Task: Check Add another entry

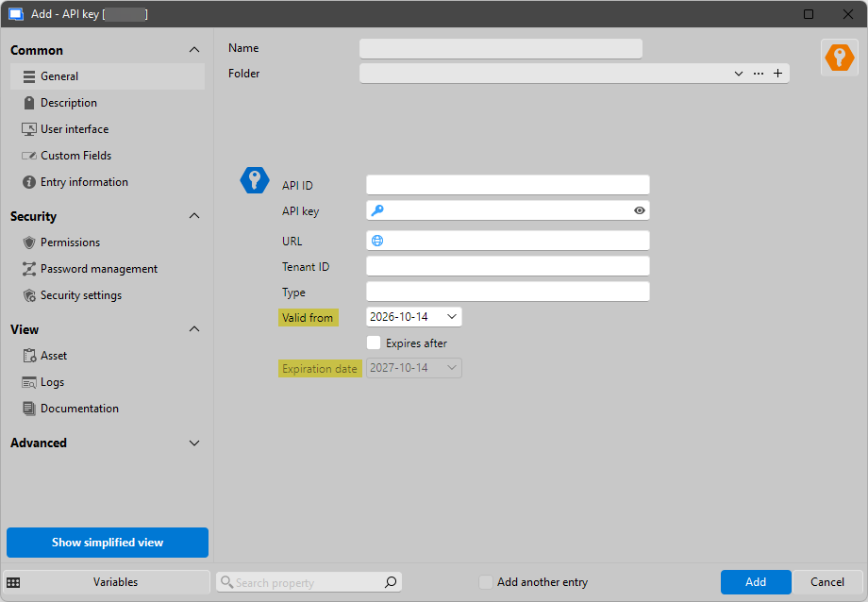Action: tap(486, 582)
